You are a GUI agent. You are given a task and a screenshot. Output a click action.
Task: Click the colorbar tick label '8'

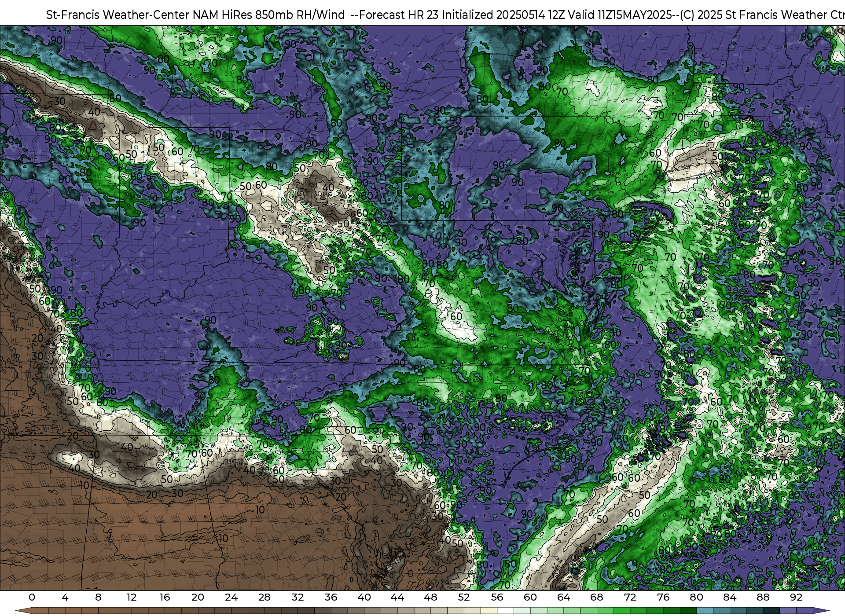click(x=98, y=597)
